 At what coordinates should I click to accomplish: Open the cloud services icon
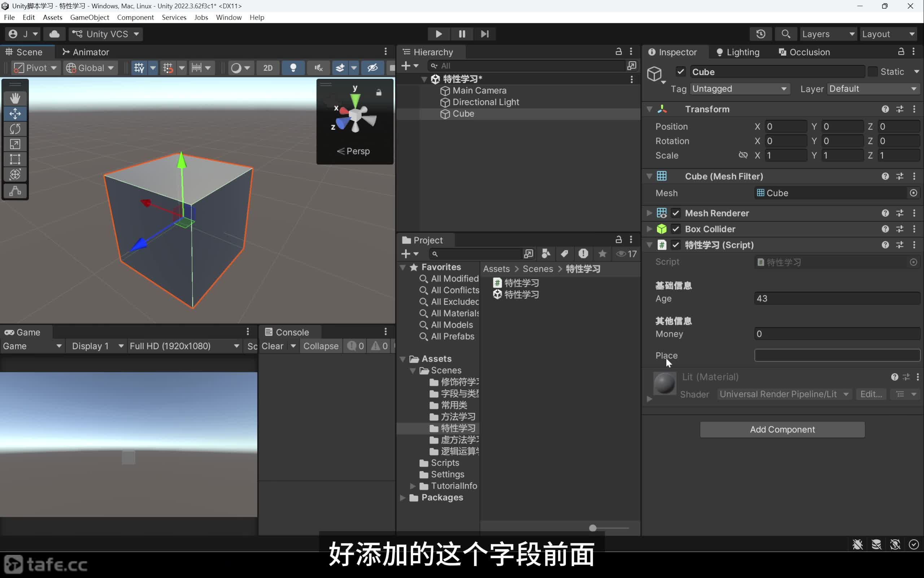54,34
